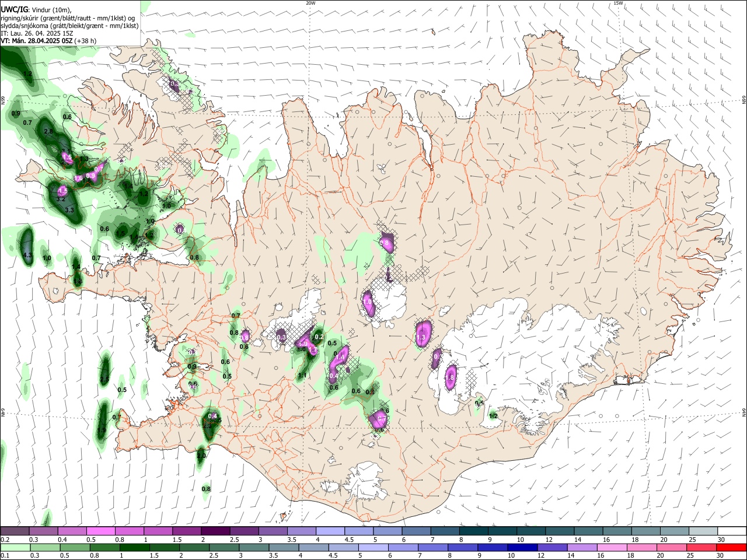Click the 'UWC/IG: Vindur (10m)' title text
This screenshot has width=747, height=560.
click(36, 10)
